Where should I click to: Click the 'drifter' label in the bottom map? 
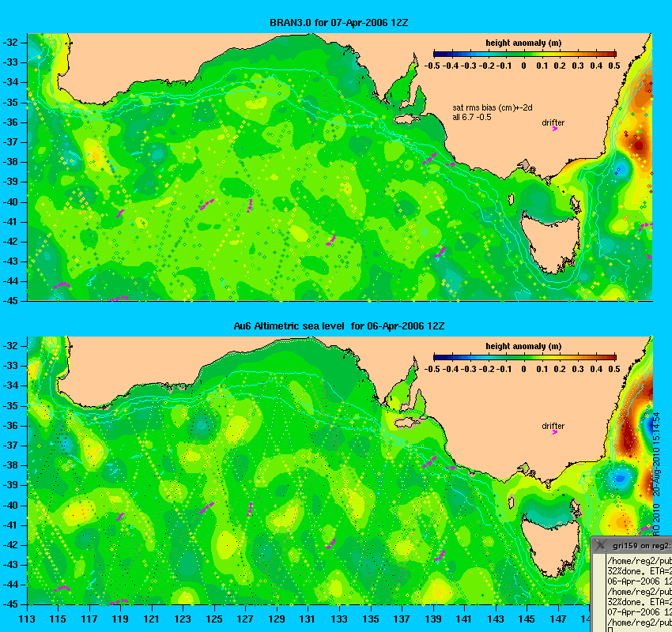pyautogui.click(x=553, y=426)
